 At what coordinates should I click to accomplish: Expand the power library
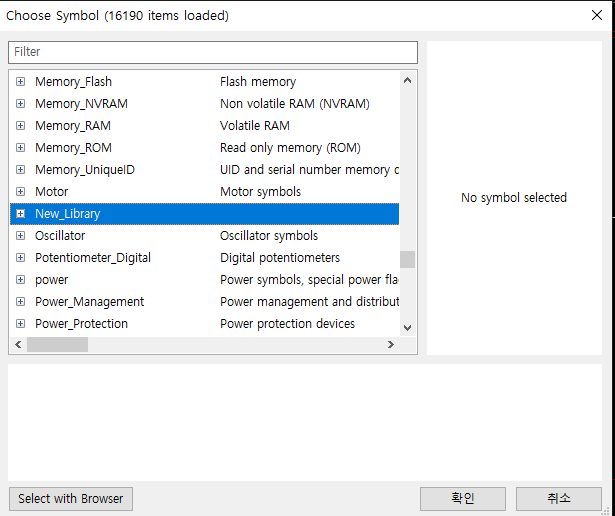20,280
